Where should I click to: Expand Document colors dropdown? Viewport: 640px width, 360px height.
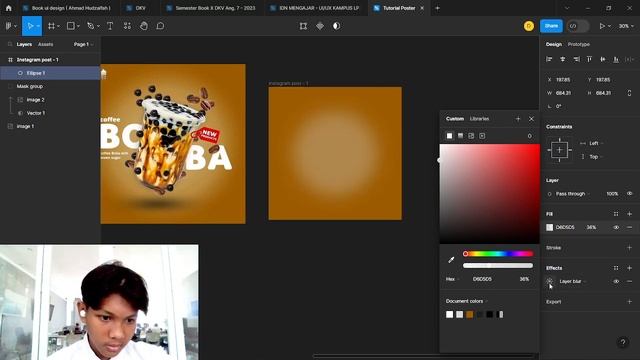[467, 301]
